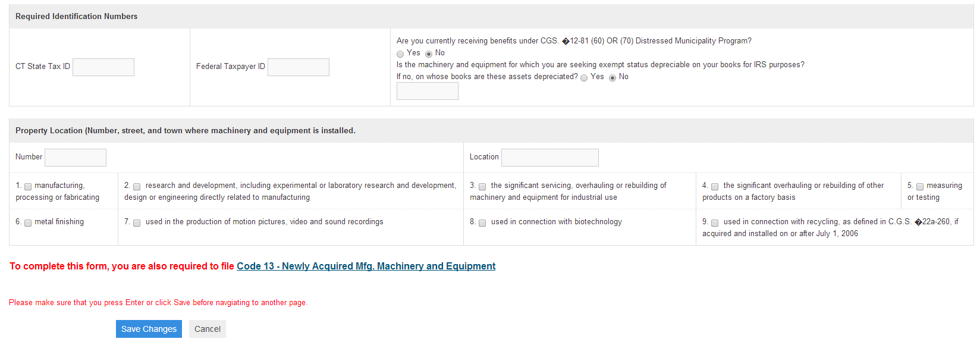Tick the motion pictures production checkbox
The height and width of the screenshot is (342, 980).
[137, 223]
